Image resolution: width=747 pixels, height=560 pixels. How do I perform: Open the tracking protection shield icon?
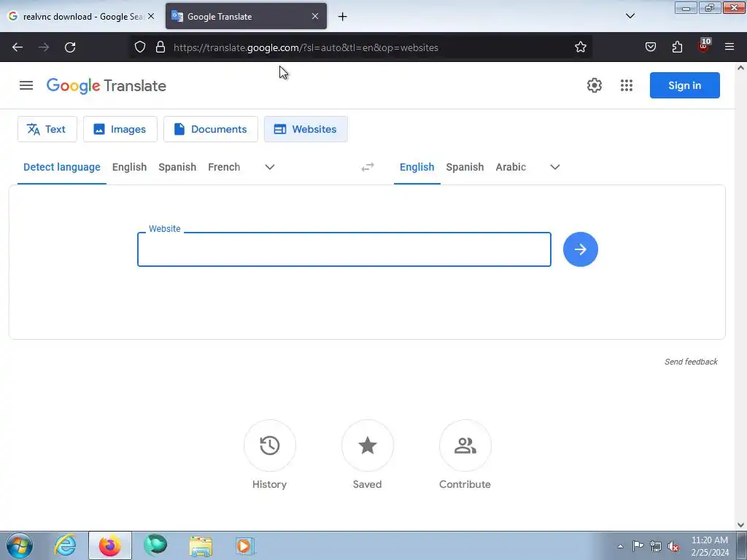pos(139,47)
